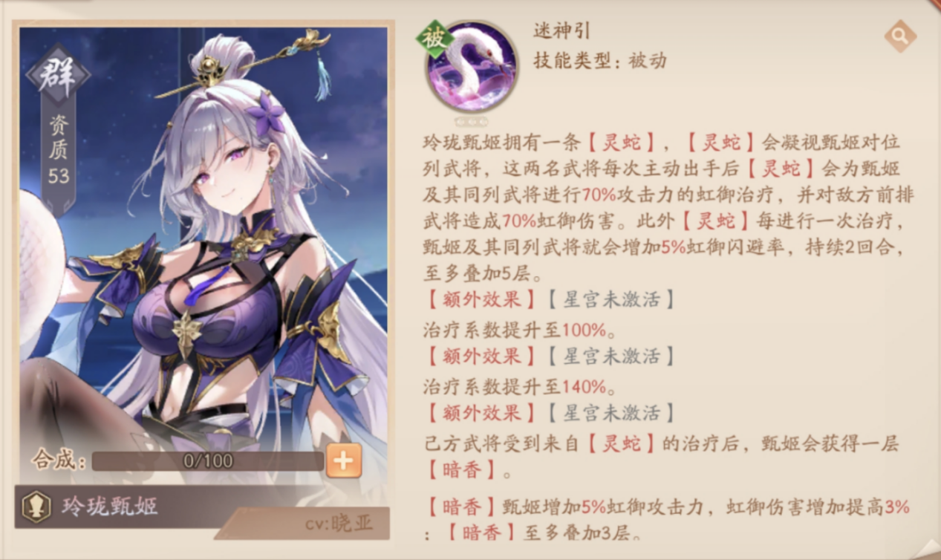Tap the 迷神引 skill title
This screenshot has height=560, width=941.
[561, 30]
